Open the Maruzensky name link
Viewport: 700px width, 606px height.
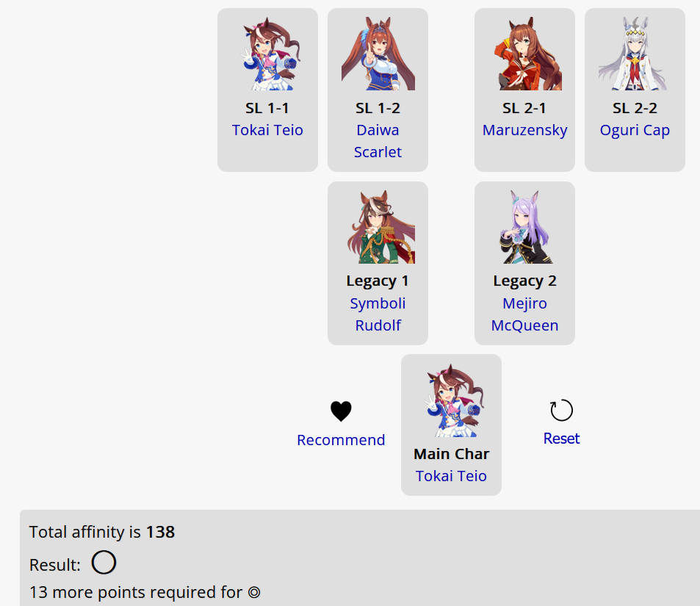[524, 130]
